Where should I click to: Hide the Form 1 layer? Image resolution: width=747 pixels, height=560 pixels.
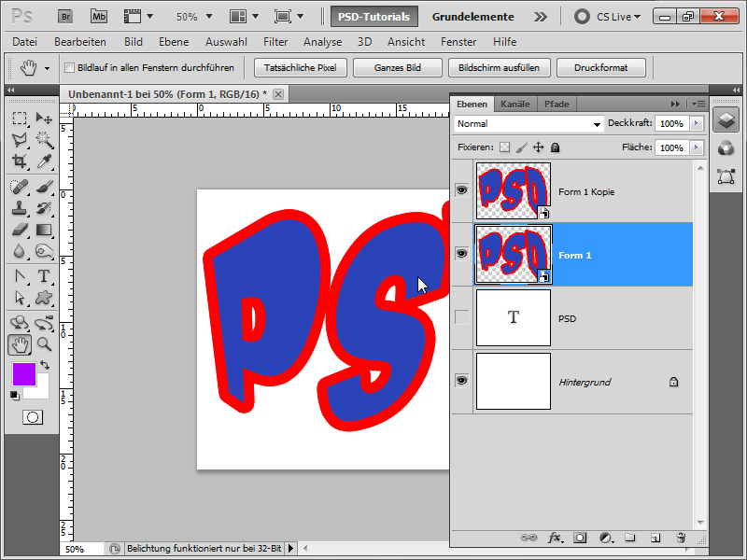[461, 253]
